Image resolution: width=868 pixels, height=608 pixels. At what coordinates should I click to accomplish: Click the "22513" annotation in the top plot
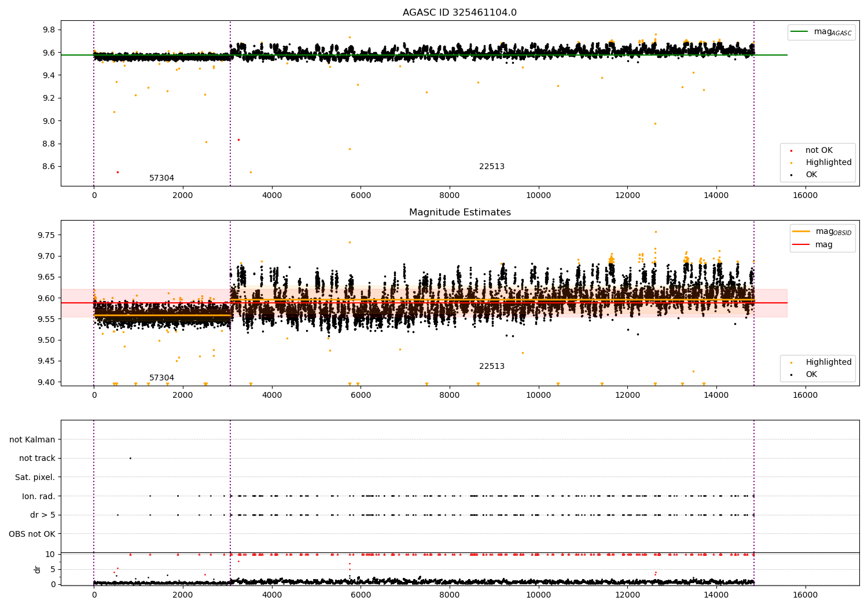492,167
